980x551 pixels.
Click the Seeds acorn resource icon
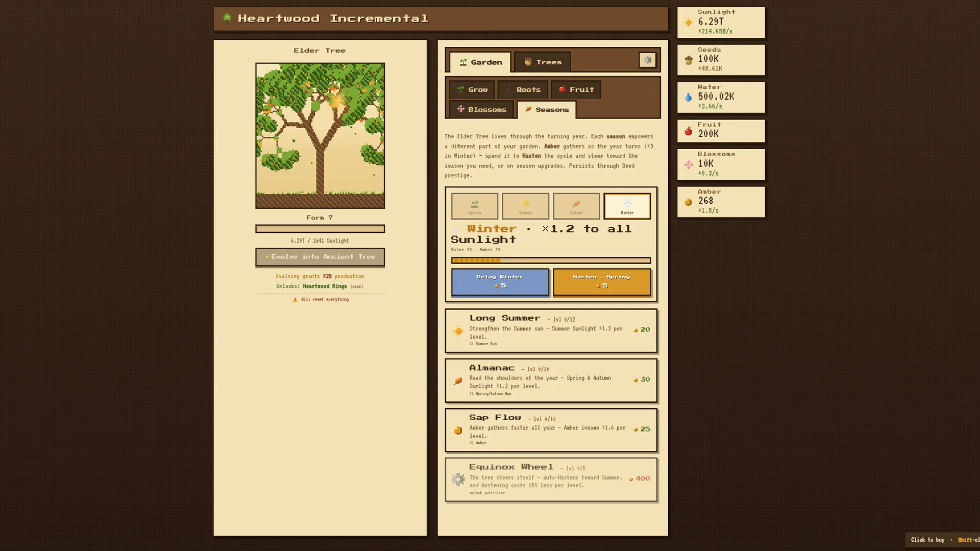688,60
